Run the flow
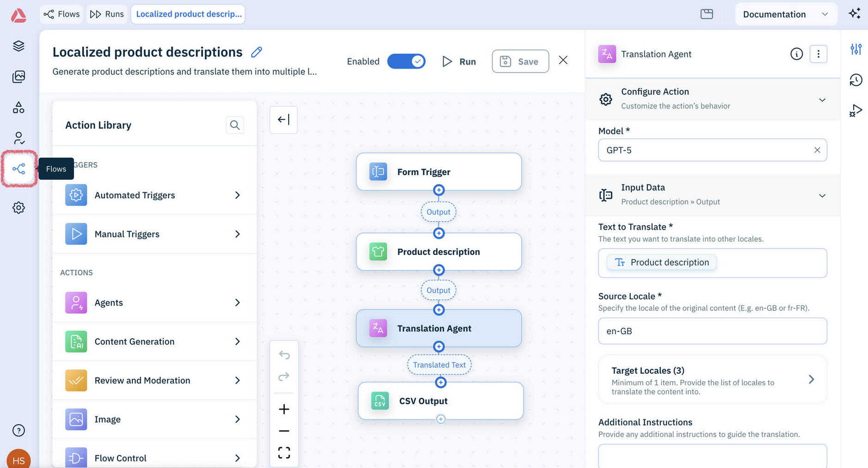 pyautogui.click(x=459, y=61)
